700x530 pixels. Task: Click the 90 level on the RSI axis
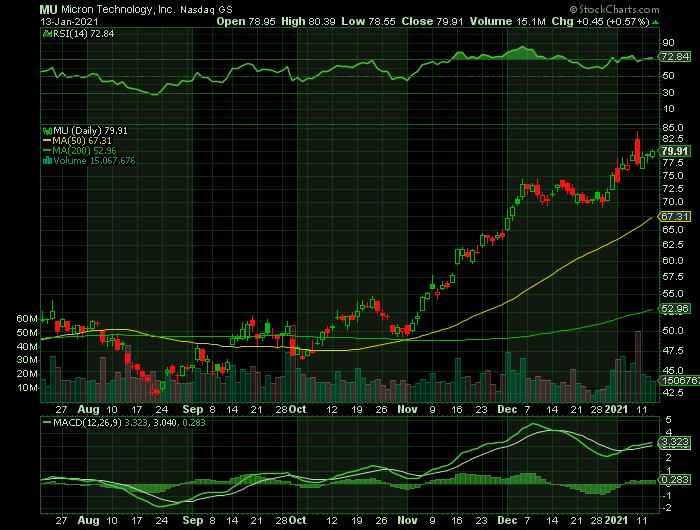pos(668,43)
